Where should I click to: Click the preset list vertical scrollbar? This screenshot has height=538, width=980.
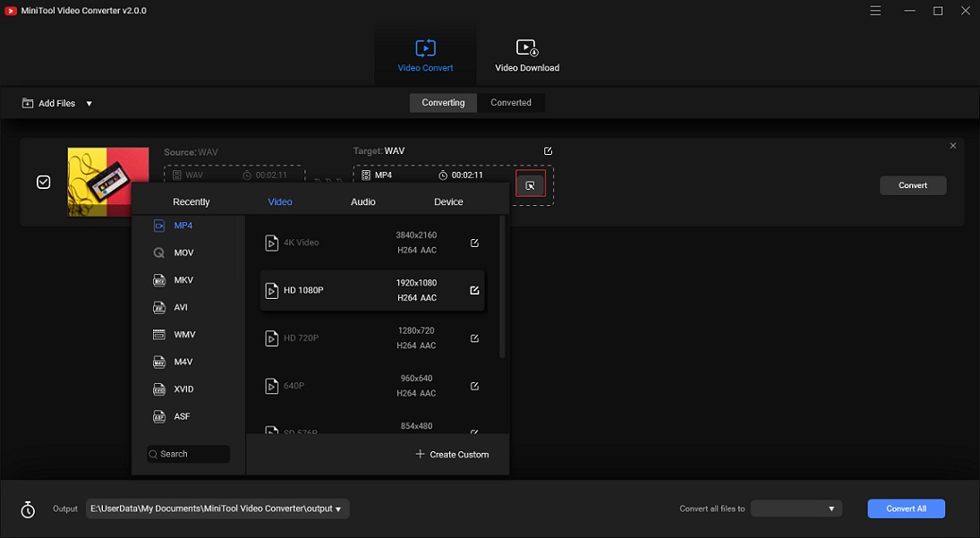tap(502, 287)
